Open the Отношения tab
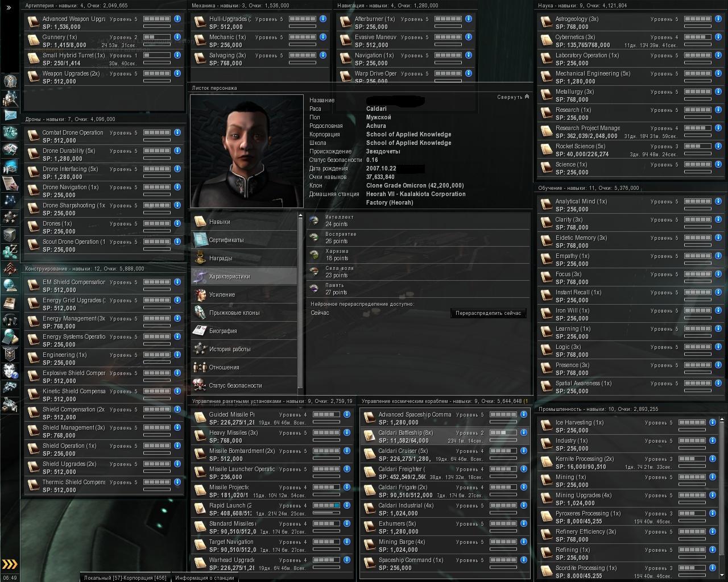This screenshot has width=728, height=582. click(244, 367)
